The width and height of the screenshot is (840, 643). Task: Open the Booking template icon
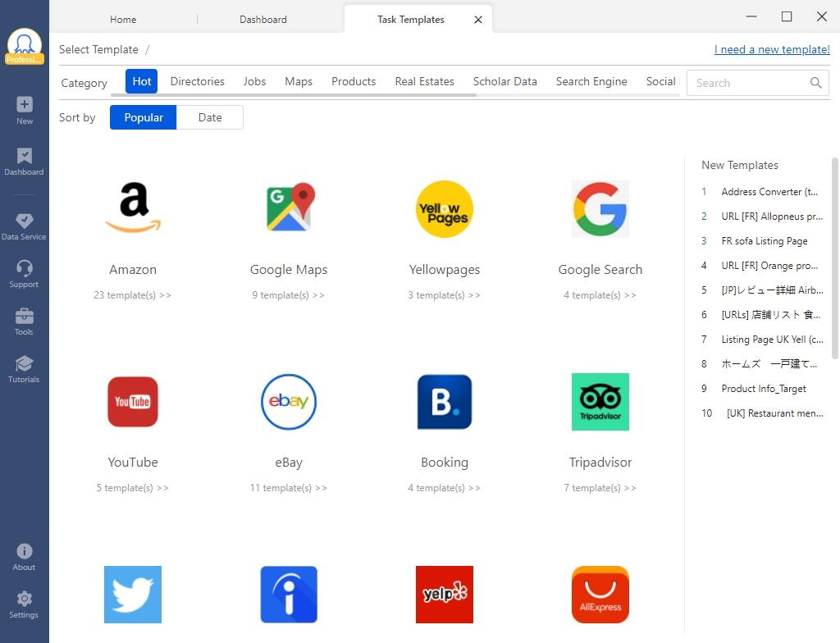tap(445, 402)
